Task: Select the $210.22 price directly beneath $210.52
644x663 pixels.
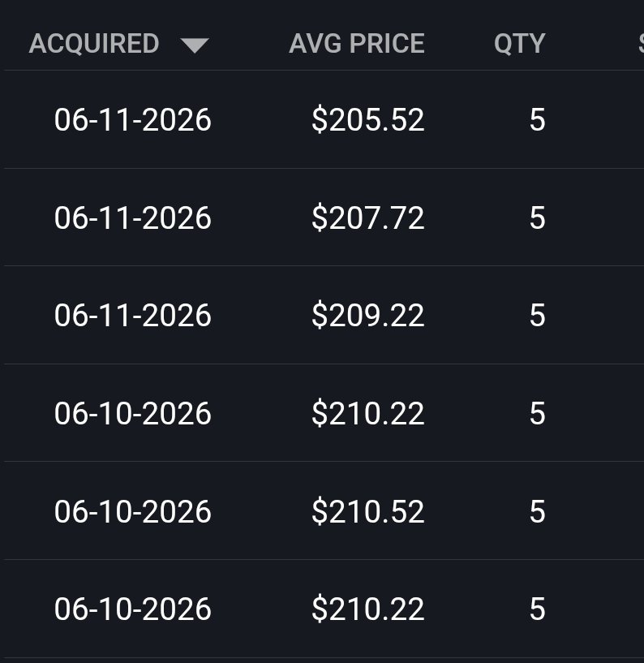Action: pos(367,609)
